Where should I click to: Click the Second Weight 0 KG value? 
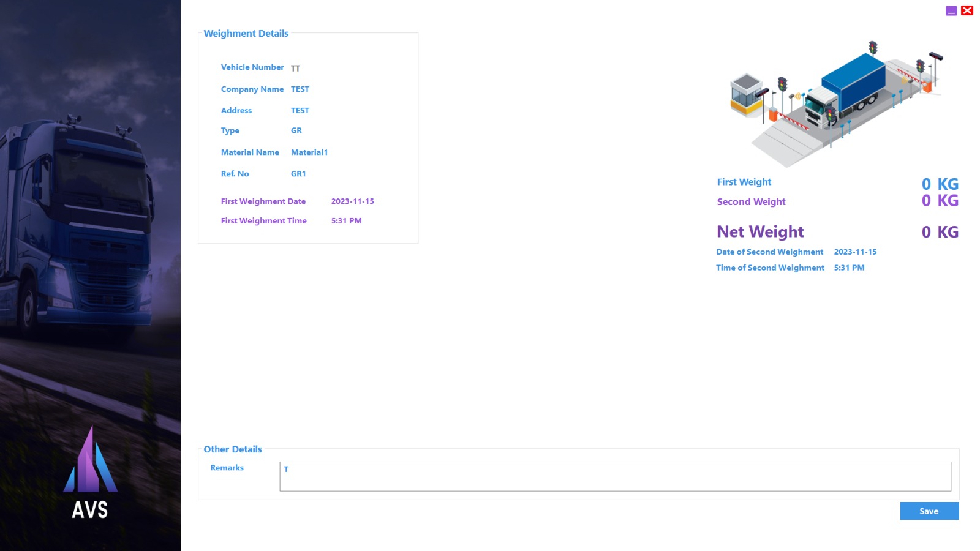click(x=940, y=201)
